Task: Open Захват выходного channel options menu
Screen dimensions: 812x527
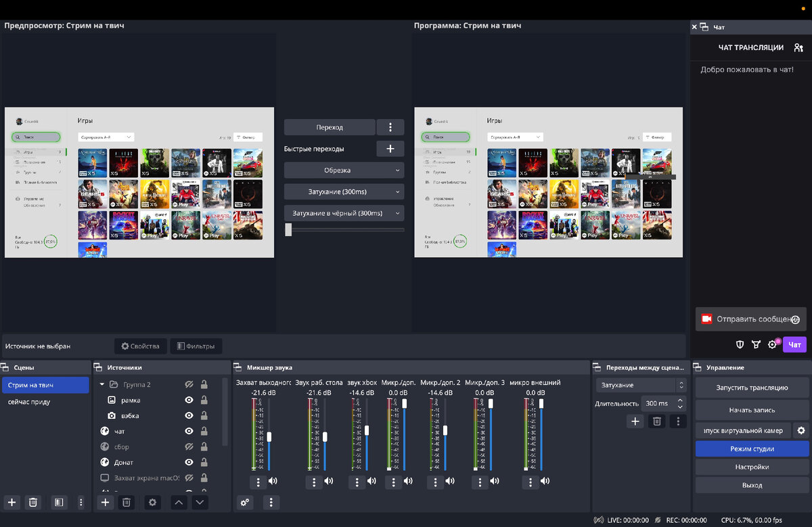Action: coord(258,482)
